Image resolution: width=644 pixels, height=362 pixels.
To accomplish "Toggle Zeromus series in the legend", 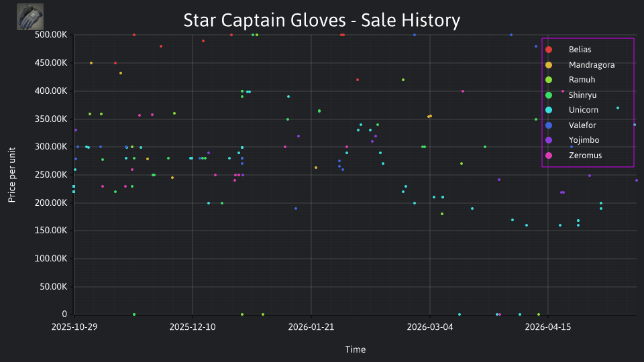I will point(585,156).
